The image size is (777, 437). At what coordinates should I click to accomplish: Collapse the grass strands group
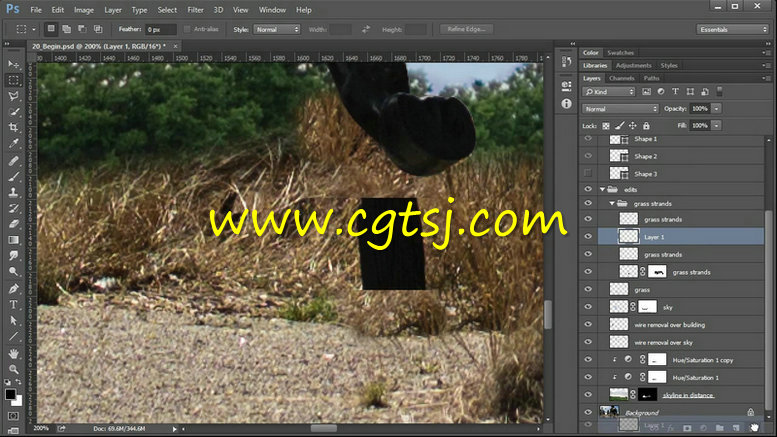coord(612,203)
